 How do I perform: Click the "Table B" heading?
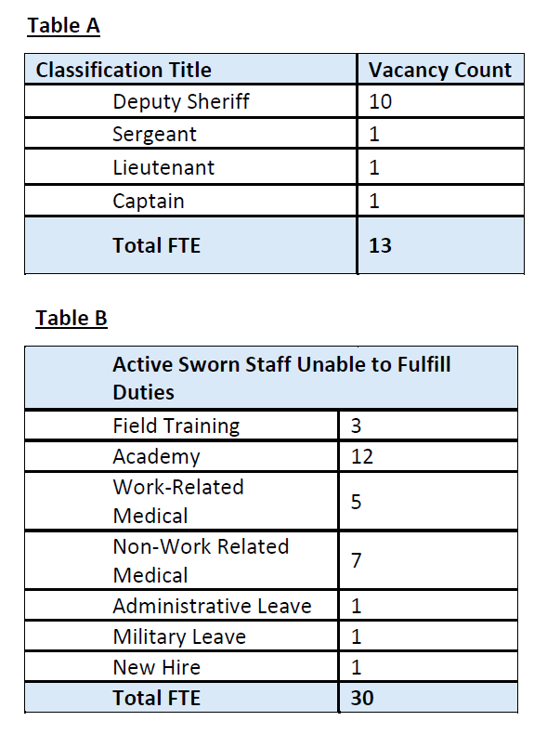pyautogui.click(x=72, y=319)
